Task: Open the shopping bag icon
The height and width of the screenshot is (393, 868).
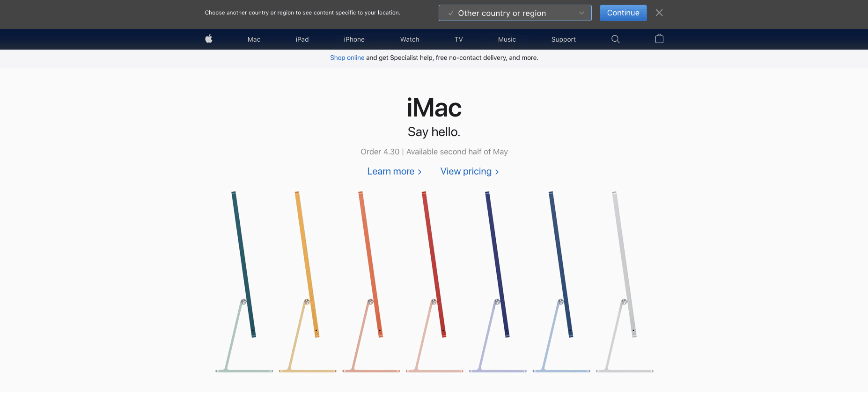Action: pyautogui.click(x=659, y=39)
